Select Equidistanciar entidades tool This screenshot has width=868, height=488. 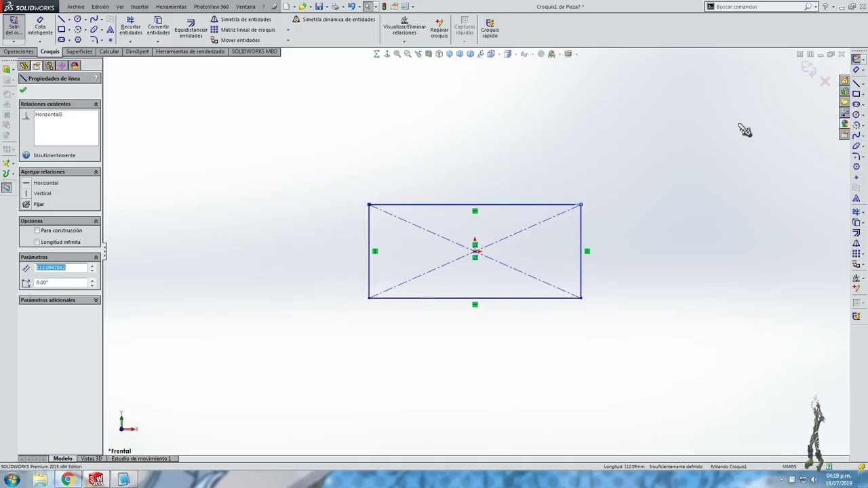191,28
